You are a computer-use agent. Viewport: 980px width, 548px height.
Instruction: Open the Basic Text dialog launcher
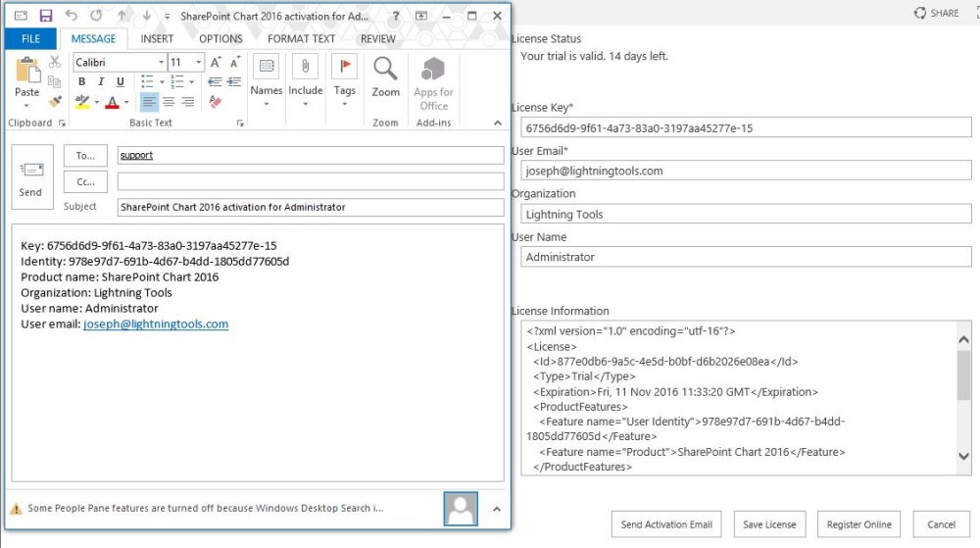pyautogui.click(x=240, y=124)
